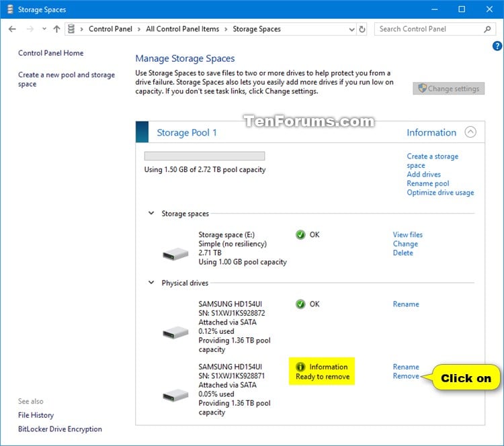Viewport: 504px width, 446px height.
Task: Maximize the Storage Spaces window
Action: (x=462, y=9)
